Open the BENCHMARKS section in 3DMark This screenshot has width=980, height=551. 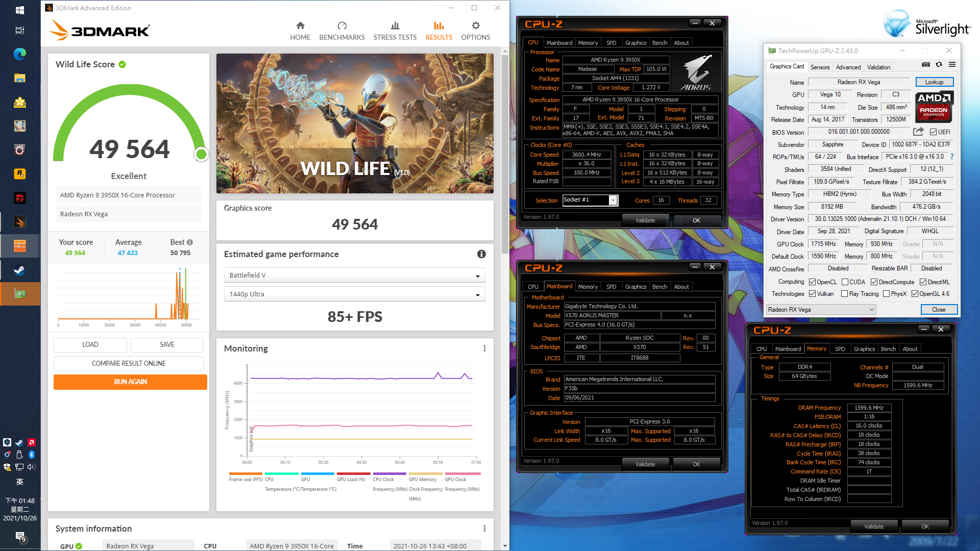pyautogui.click(x=342, y=31)
